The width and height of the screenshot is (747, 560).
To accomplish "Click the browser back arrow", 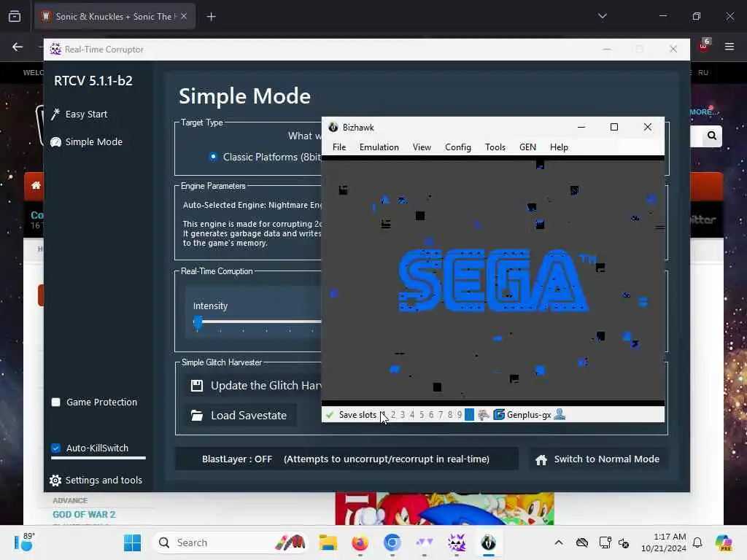I will click(18, 47).
